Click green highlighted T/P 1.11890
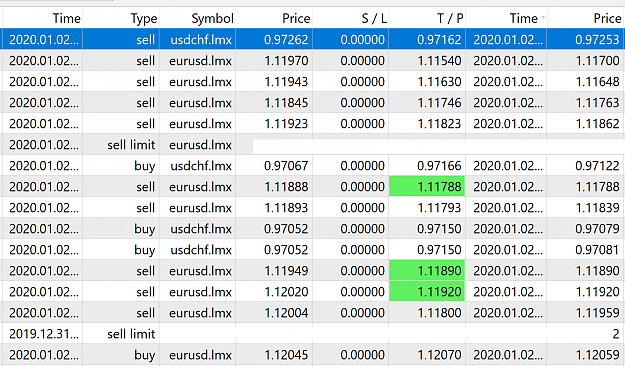This screenshot has height=367, width=625. [427, 271]
